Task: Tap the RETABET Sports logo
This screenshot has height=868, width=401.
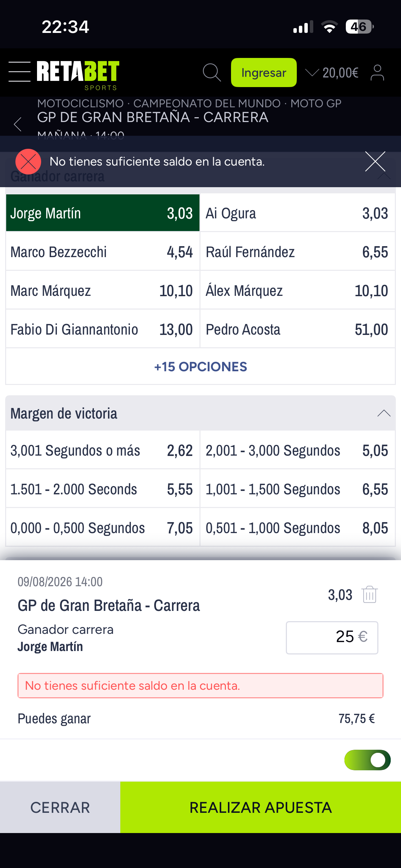Action: tap(78, 75)
